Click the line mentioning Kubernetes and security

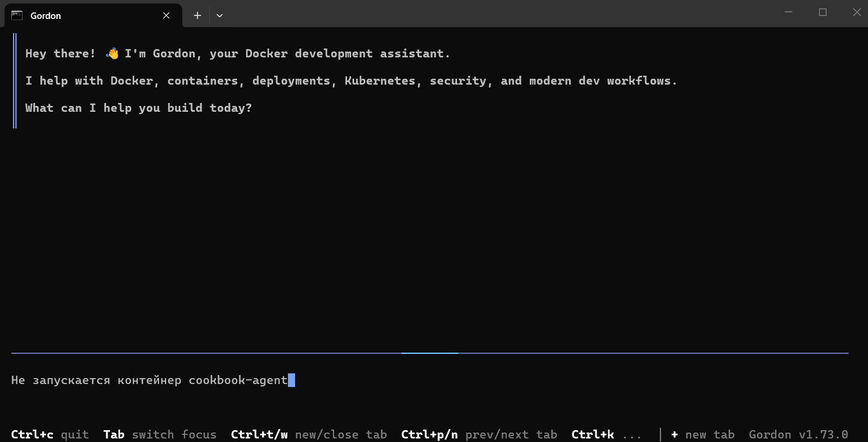coord(351,81)
